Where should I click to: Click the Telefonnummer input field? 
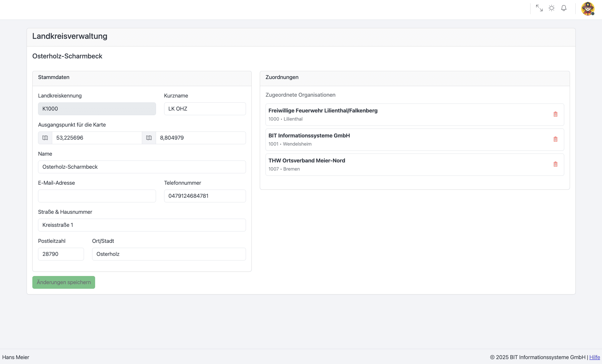pos(205,196)
